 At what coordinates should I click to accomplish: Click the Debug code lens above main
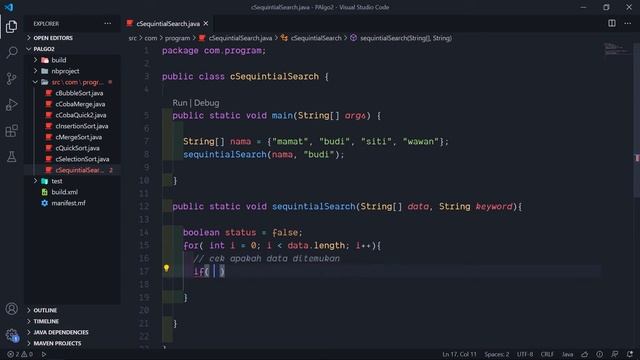207,103
